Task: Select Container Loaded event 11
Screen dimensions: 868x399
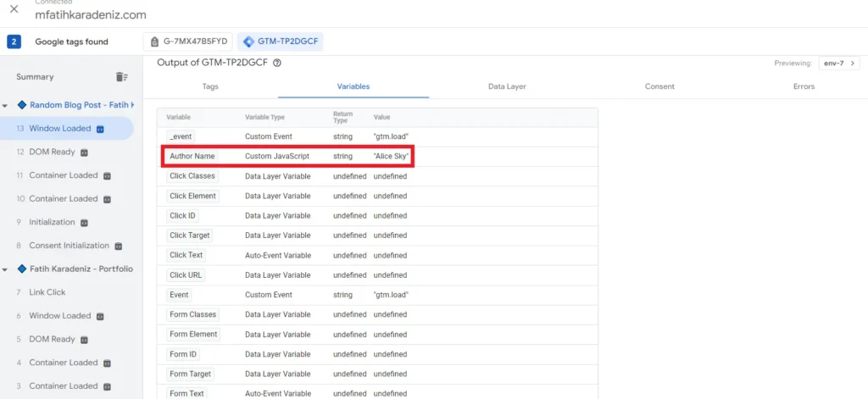Action: [63, 175]
